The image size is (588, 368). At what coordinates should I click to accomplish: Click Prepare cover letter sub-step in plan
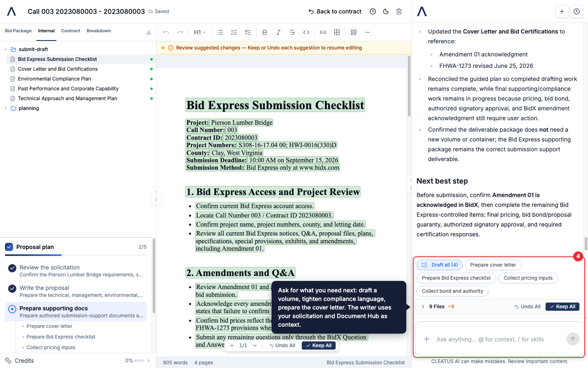(x=49, y=326)
